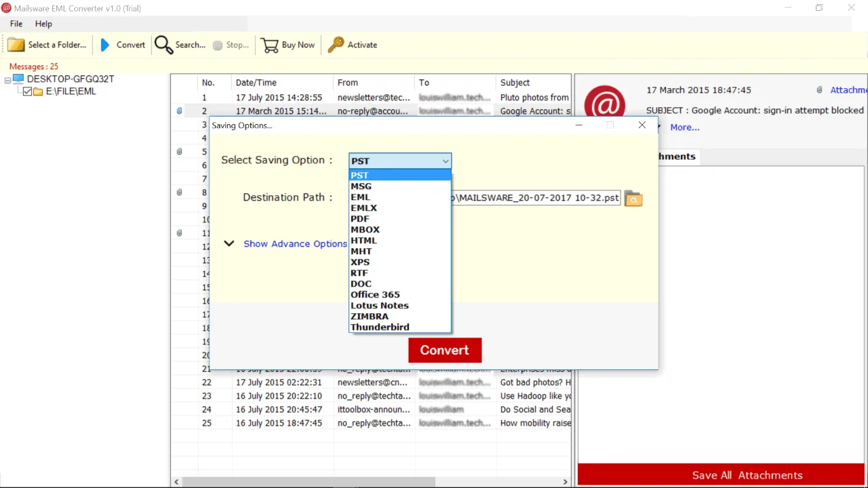The width and height of the screenshot is (868, 488).
Task: Sort by the From column header
Action: click(x=374, y=83)
